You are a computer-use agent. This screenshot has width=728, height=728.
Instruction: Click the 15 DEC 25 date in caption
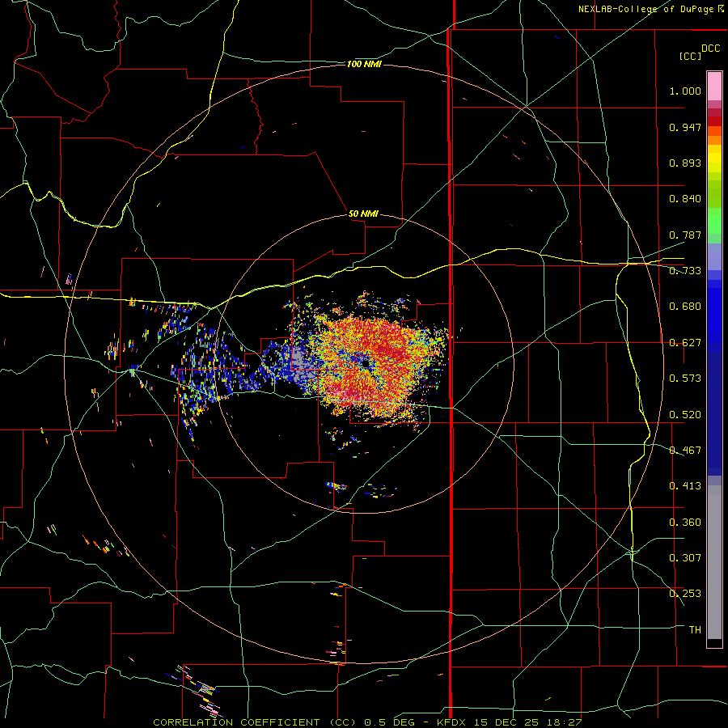coord(506,722)
